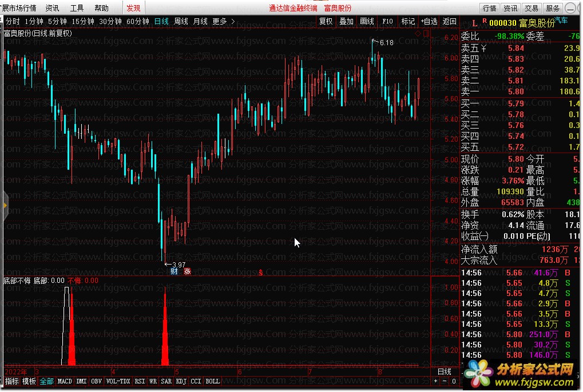
Task: Switch to the CCI indicator
Action: [x=196, y=381]
